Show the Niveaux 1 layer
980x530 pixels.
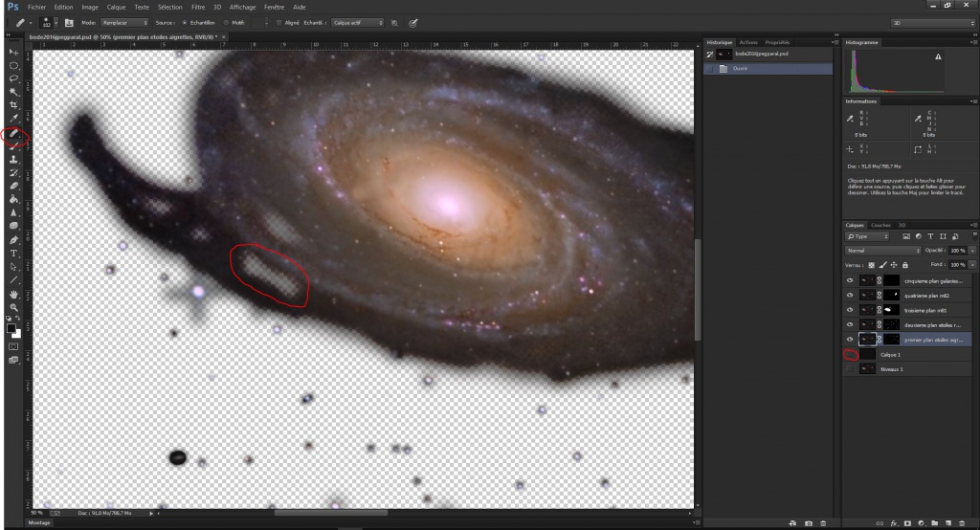click(850, 368)
